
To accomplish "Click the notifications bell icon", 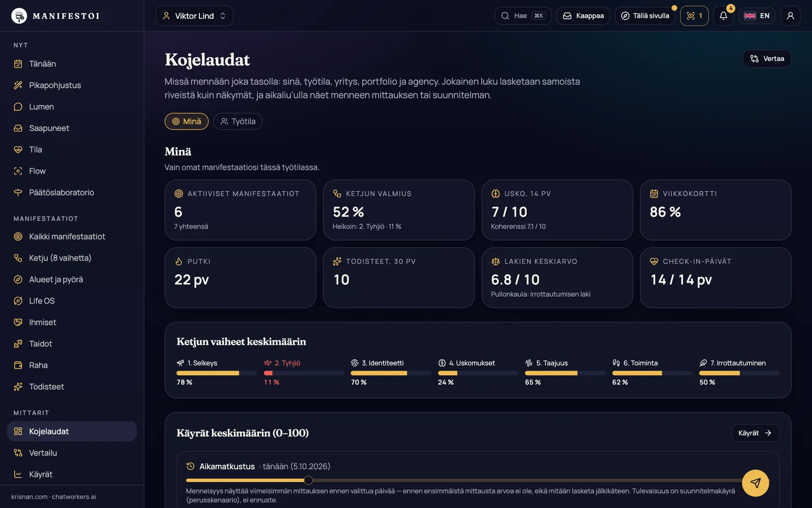I will (x=723, y=16).
